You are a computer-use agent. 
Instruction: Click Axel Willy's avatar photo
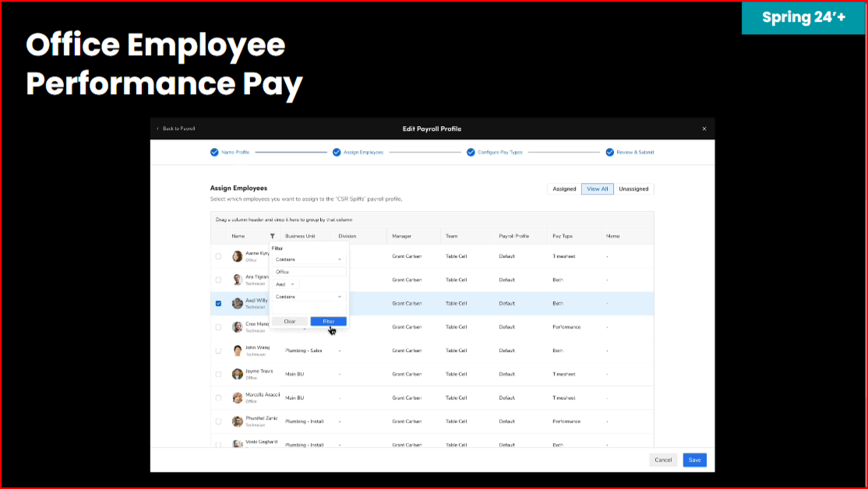coord(238,303)
